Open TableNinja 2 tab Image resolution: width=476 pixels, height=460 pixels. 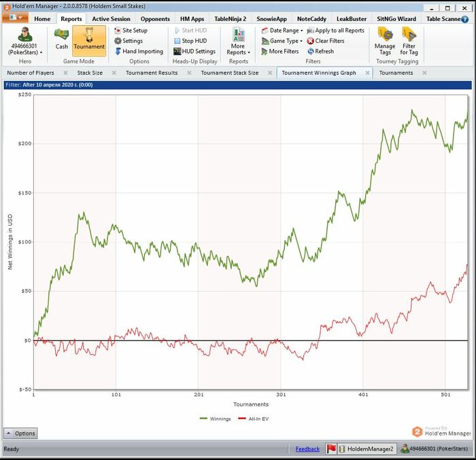click(230, 19)
